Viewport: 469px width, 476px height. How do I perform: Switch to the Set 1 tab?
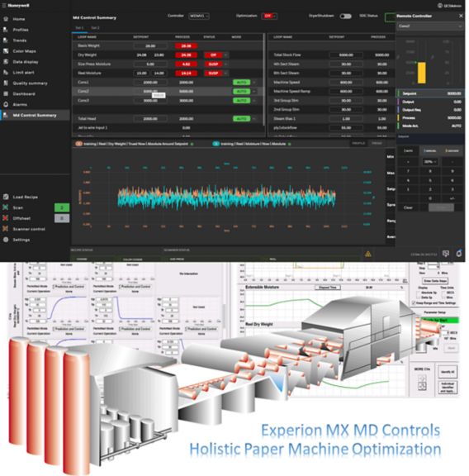[x=79, y=27]
